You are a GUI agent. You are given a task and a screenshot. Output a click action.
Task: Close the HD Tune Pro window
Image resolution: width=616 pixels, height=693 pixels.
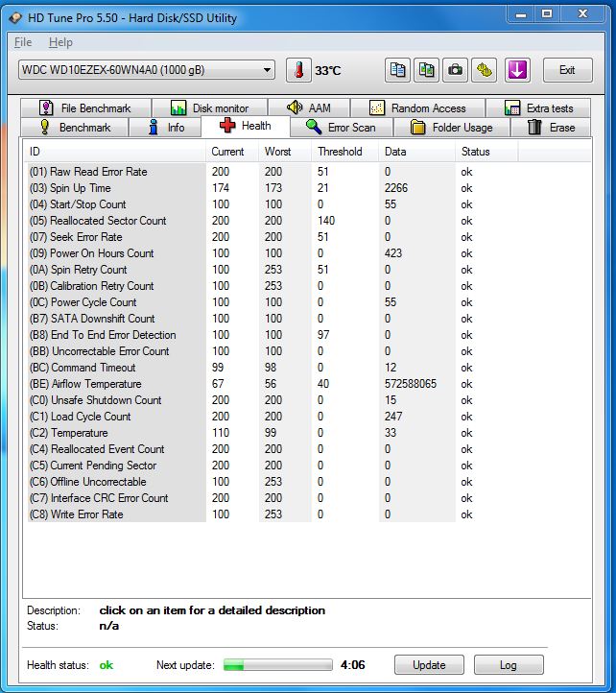(582, 14)
